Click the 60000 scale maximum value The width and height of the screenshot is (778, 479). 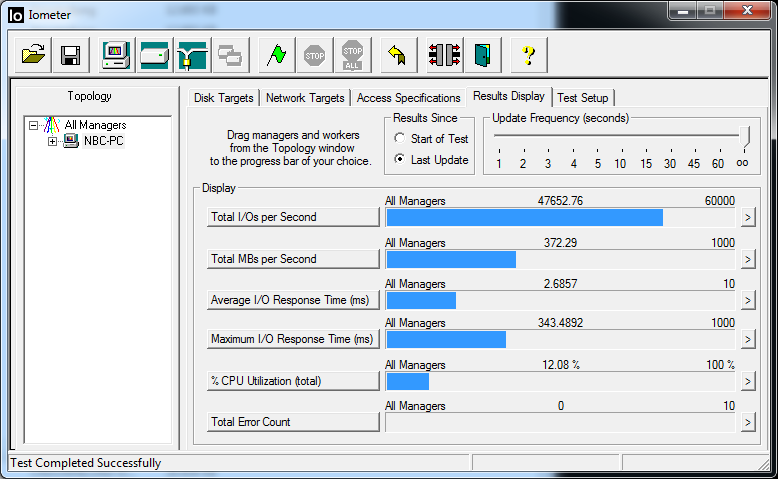pos(719,201)
